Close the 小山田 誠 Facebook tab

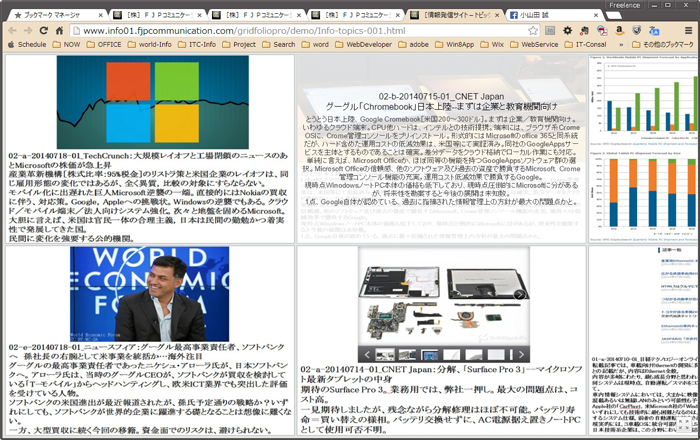point(596,15)
